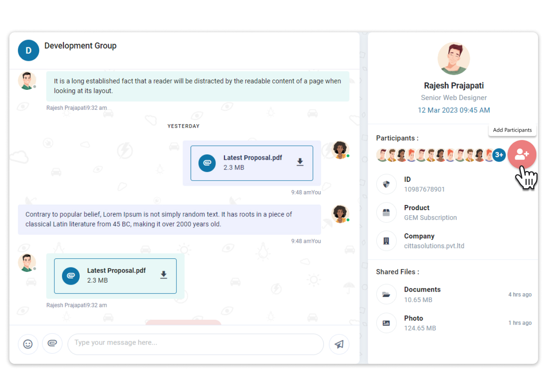
Task: Click the Add Participants icon
Action: coord(522,154)
